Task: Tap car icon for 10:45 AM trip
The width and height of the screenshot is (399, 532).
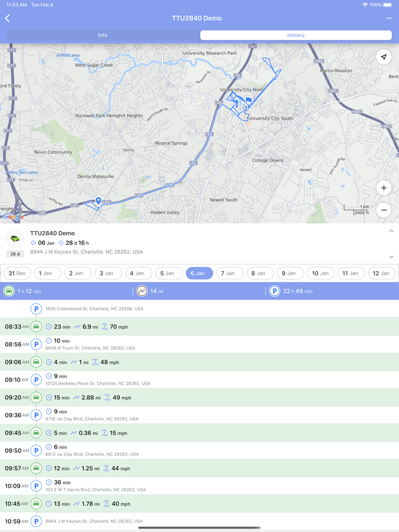Action: pos(36,504)
